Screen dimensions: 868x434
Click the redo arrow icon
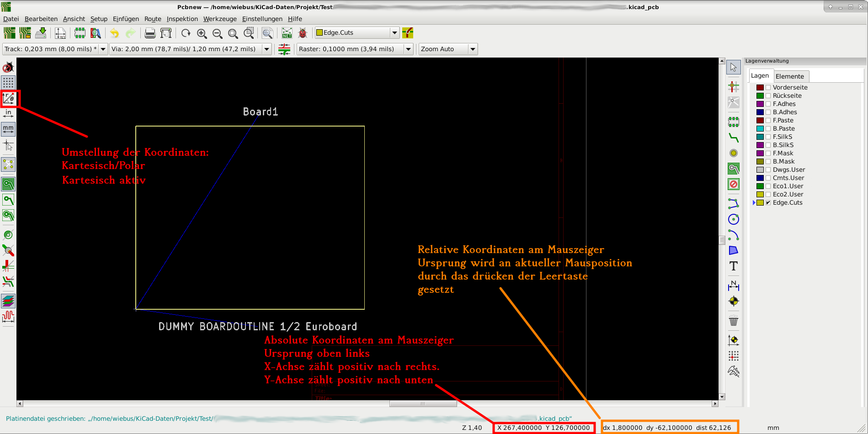pos(130,33)
